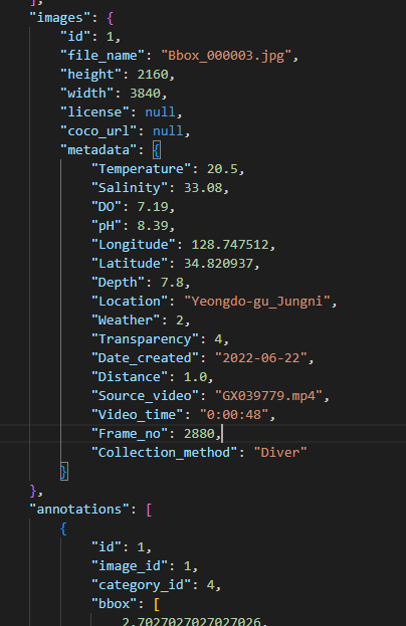
Task: Click the width value 3840
Action: 145,93
